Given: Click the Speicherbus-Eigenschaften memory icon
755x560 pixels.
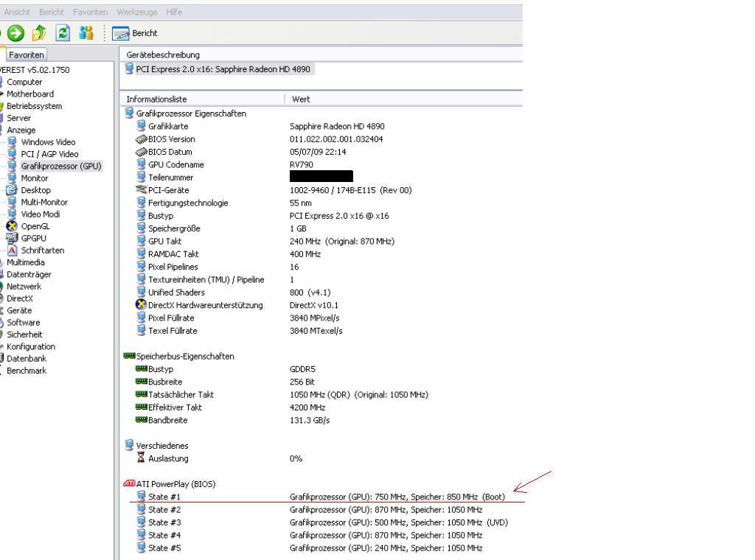Looking at the screenshot, I should pos(129,356).
